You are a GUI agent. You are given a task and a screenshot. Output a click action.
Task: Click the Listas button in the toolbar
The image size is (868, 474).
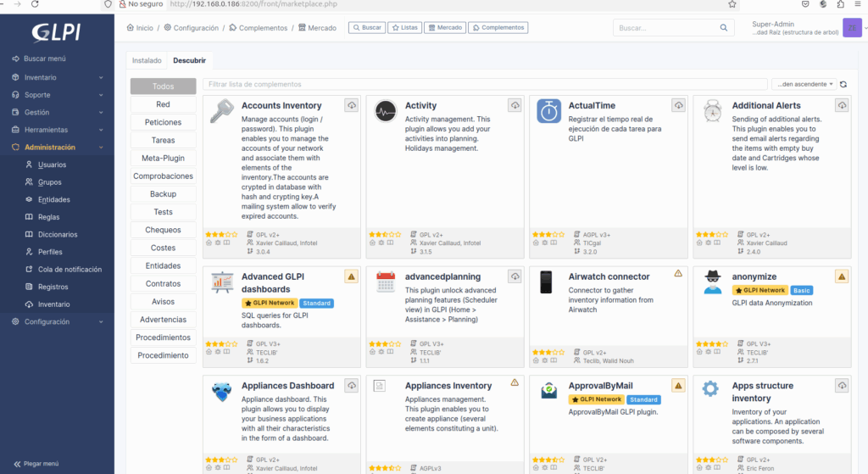coord(404,28)
